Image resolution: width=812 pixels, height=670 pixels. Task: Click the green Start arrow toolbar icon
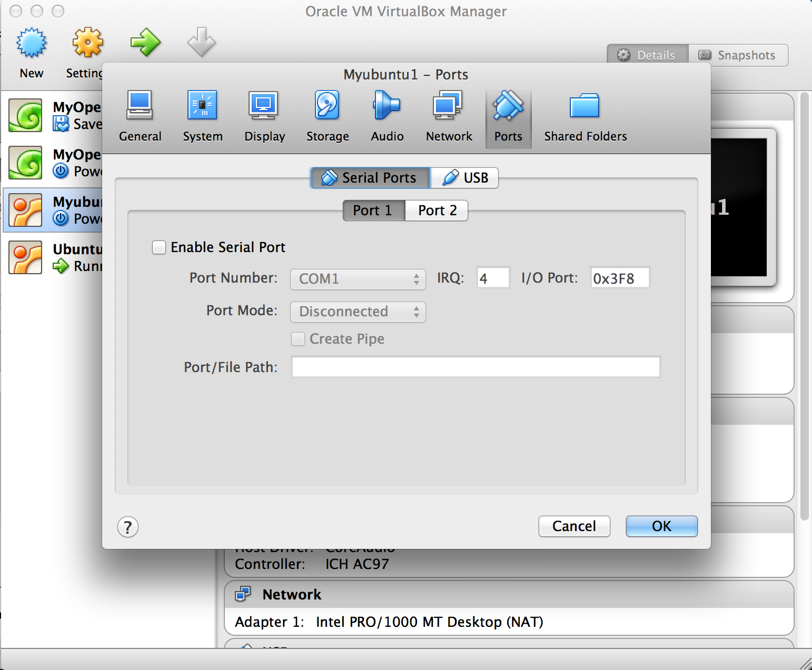pyautogui.click(x=145, y=43)
